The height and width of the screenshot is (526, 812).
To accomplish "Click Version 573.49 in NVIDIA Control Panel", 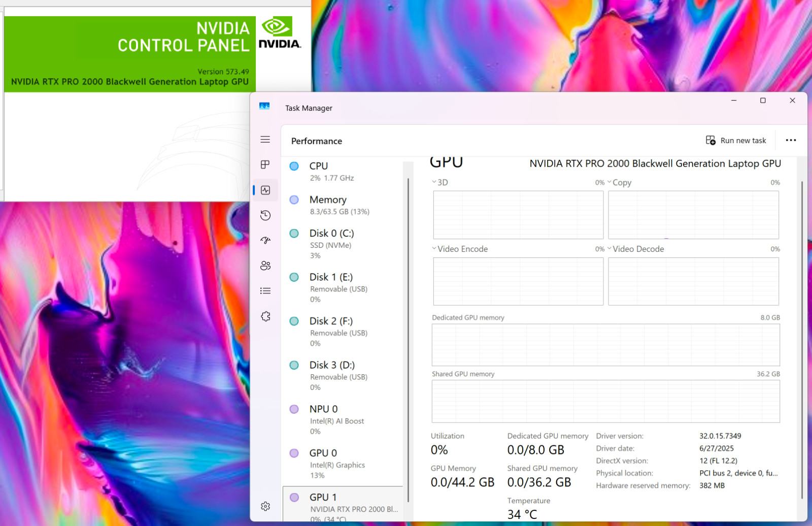I will point(223,72).
